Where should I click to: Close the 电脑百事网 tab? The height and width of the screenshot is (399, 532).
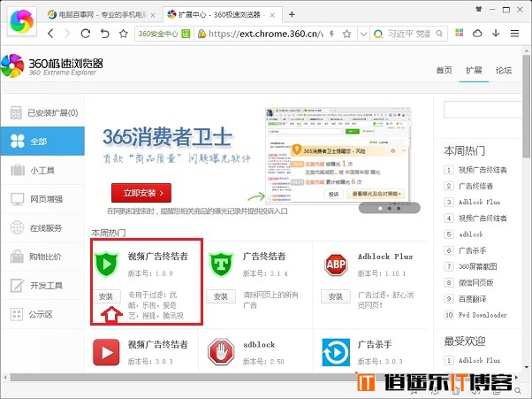[x=153, y=15]
